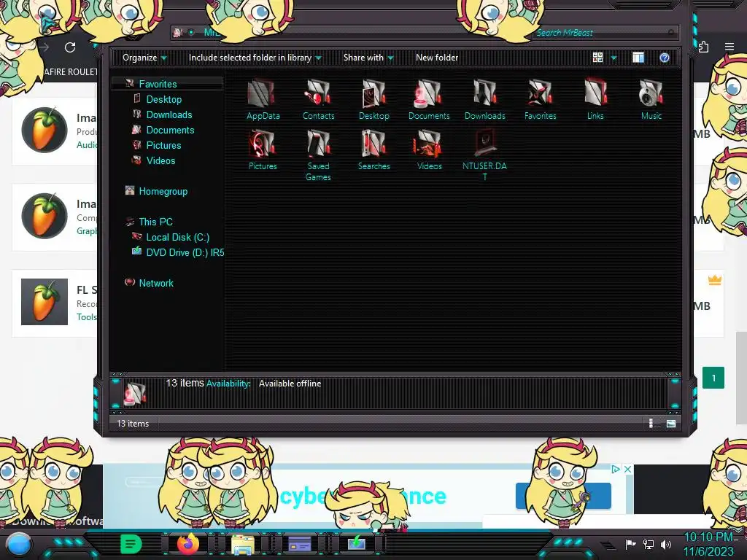Select the Videos folder in file pane
The image size is (747, 560).
[429, 150]
